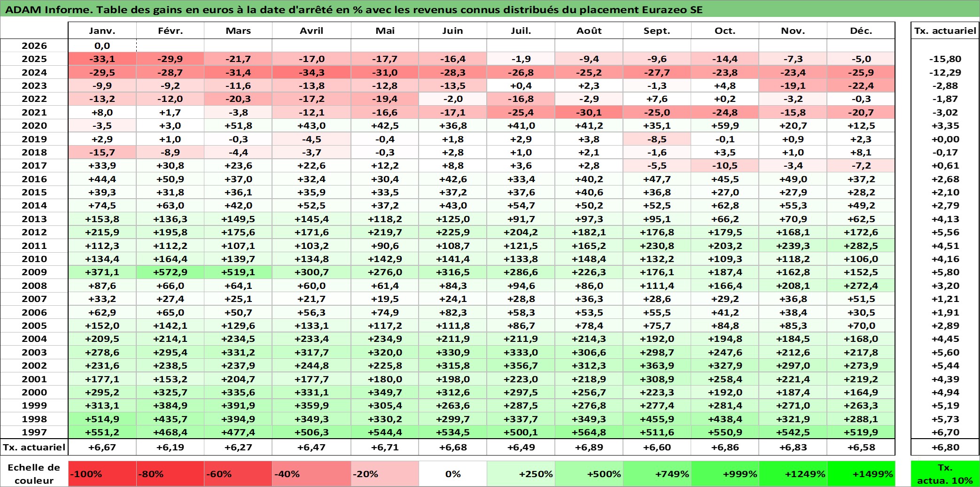Select the 'Tx. actuariel' bottom row label

[x=34, y=447]
